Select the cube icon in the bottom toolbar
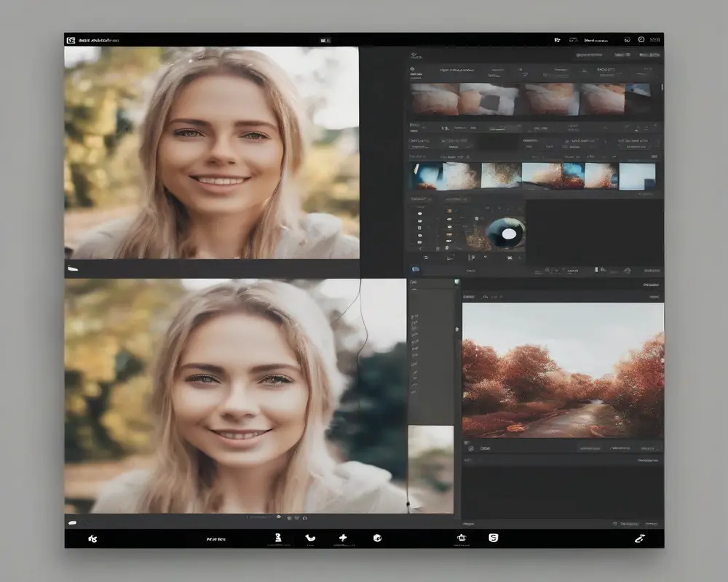This screenshot has height=582, width=728. tap(377, 538)
